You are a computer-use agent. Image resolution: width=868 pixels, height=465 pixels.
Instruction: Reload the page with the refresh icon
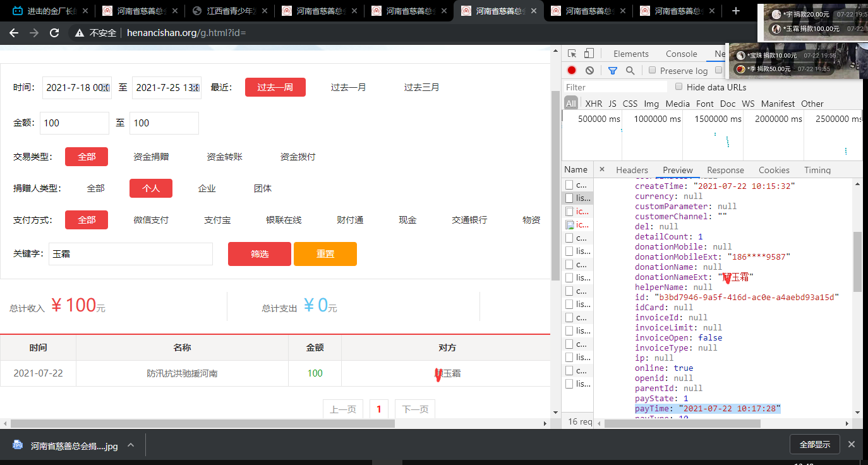(54, 33)
